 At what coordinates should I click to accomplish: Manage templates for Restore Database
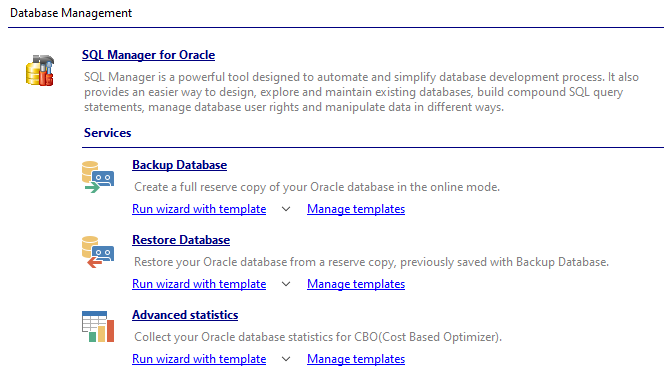(x=356, y=284)
